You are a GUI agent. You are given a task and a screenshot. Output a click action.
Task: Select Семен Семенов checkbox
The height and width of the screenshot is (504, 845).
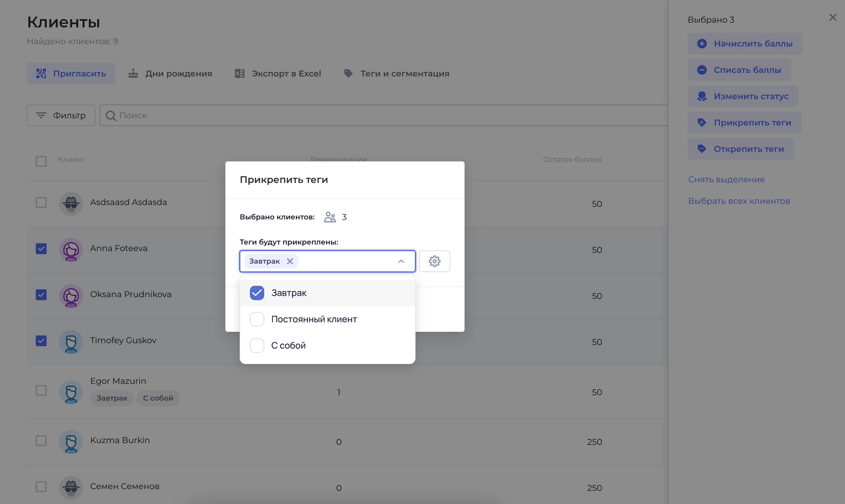tap(41, 487)
